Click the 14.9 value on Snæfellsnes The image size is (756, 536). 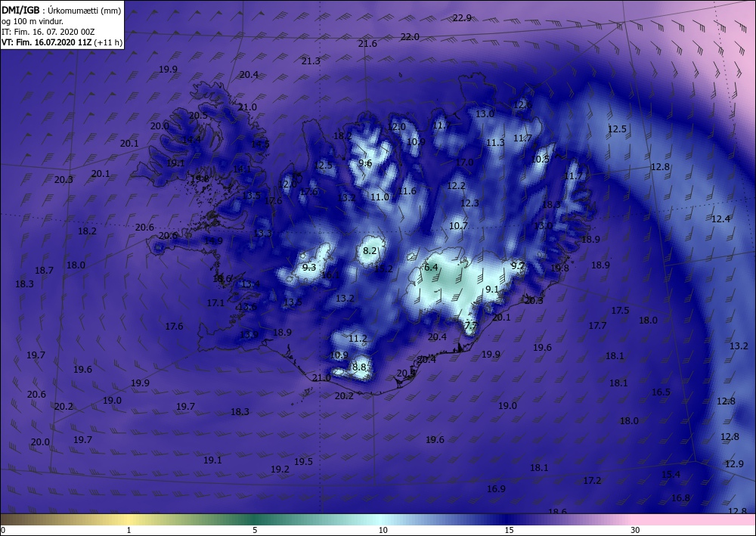(x=213, y=240)
